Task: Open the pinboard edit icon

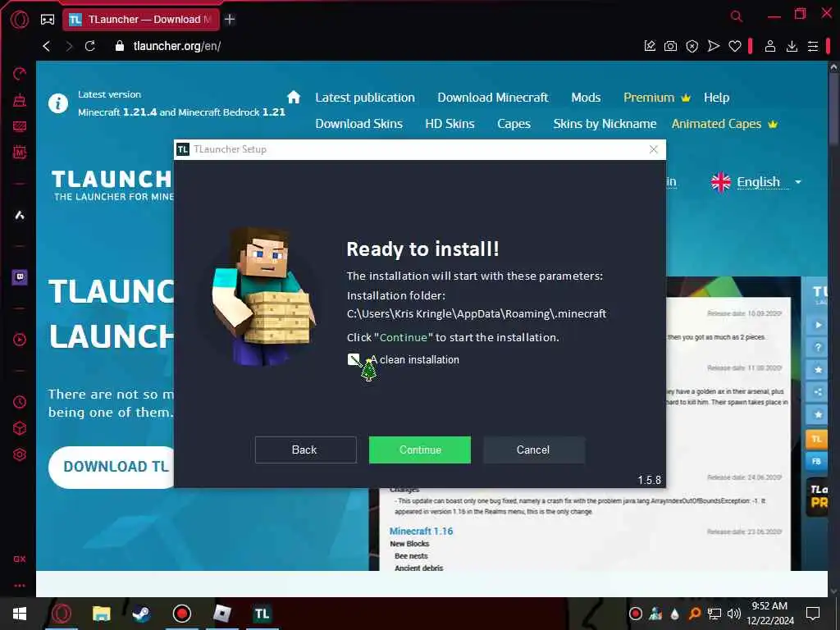Action: (x=650, y=46)
